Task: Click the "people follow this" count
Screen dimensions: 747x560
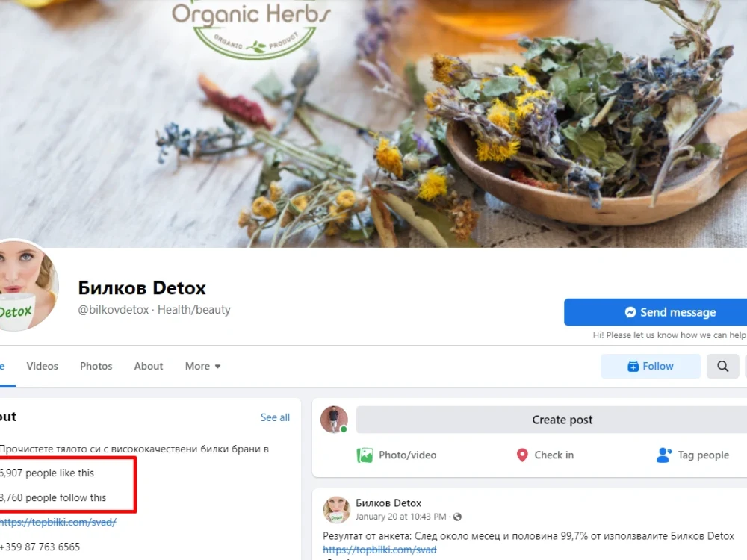Action: 53,497
